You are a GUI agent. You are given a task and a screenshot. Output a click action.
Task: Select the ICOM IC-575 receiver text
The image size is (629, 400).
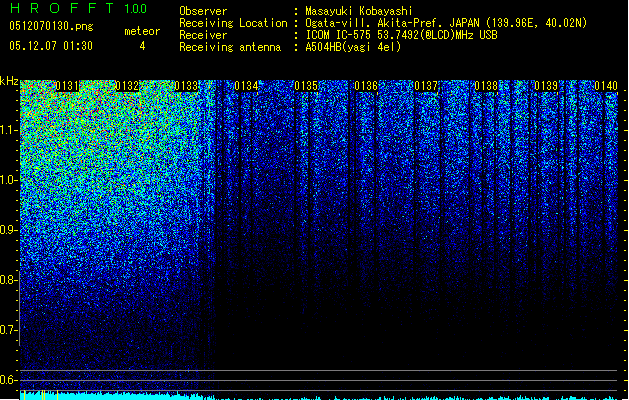[401, 35]
